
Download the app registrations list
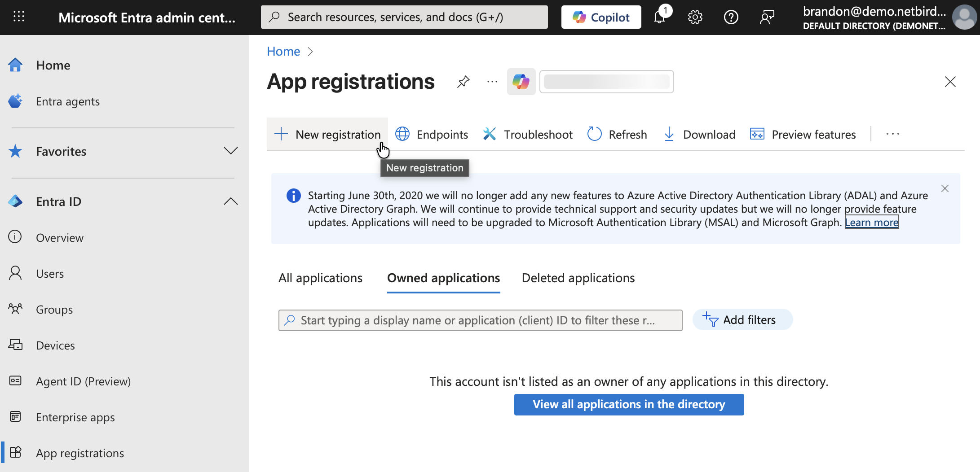tap(699, 134)
